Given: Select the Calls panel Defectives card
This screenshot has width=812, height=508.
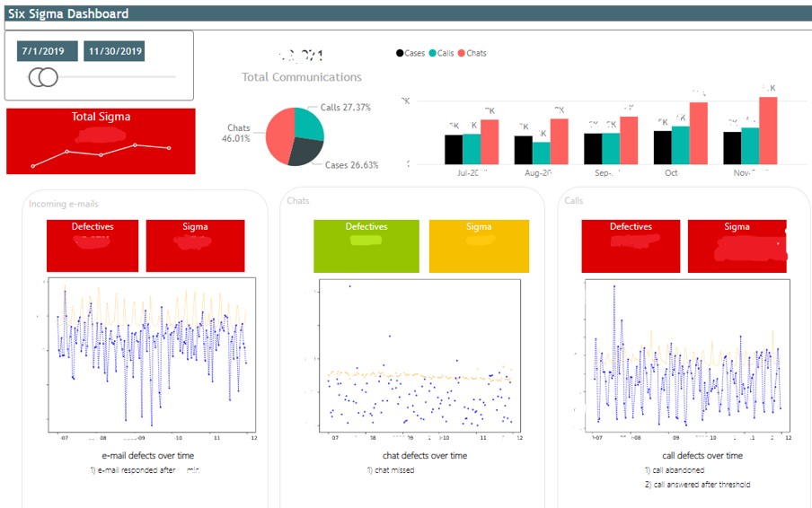Looking at the screenshot, I should (631, 244).
